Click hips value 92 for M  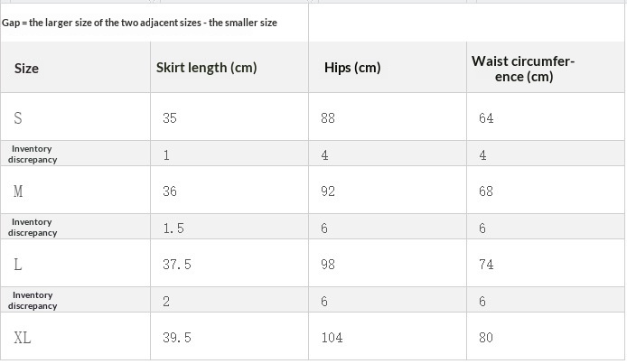pos(327,191)
